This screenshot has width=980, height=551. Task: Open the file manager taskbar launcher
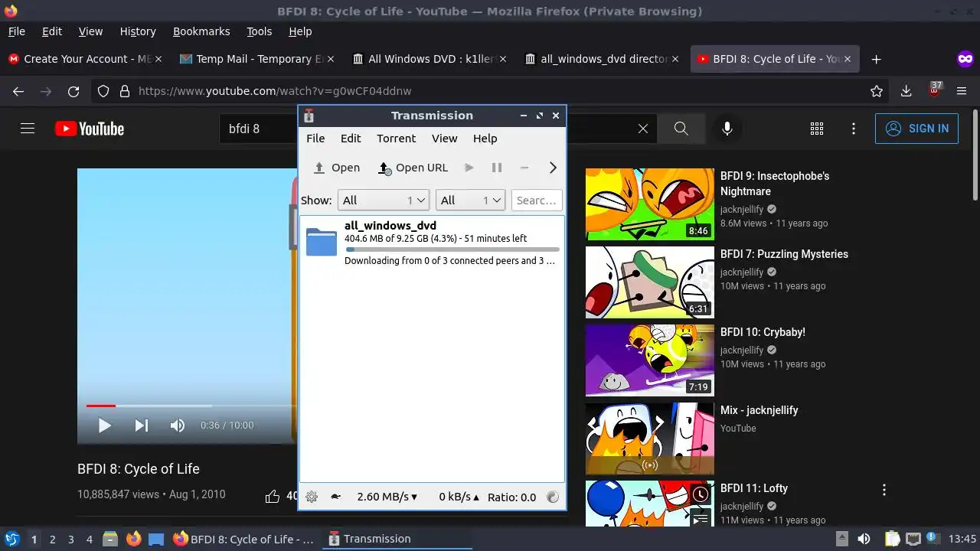tap(109, 539)
